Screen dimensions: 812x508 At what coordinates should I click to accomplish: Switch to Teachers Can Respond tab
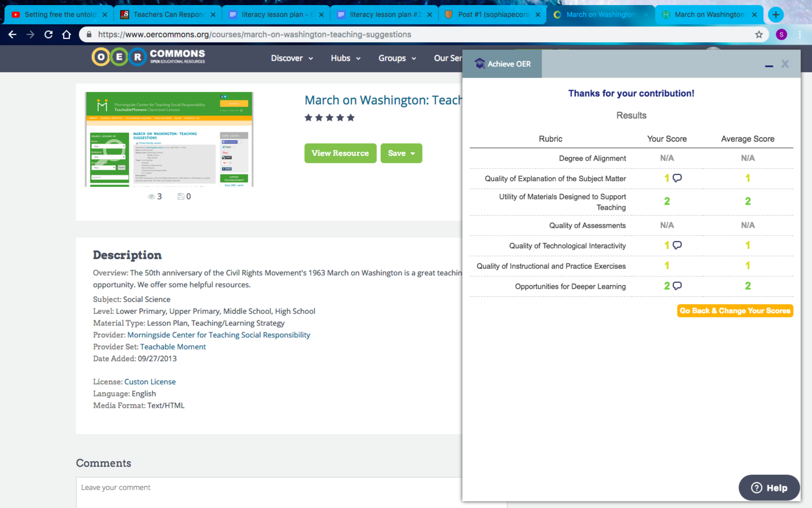tap(168, 15)
